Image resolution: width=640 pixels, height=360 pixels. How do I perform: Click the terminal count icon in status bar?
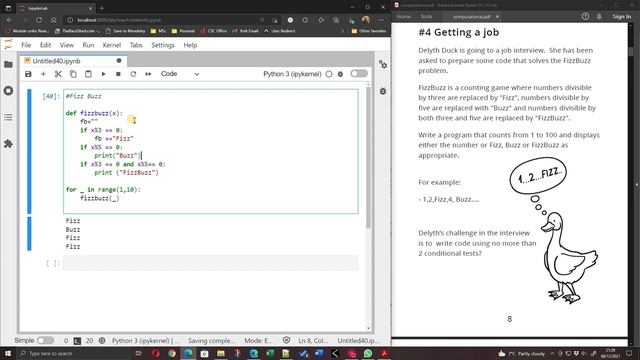click(77, 340)
